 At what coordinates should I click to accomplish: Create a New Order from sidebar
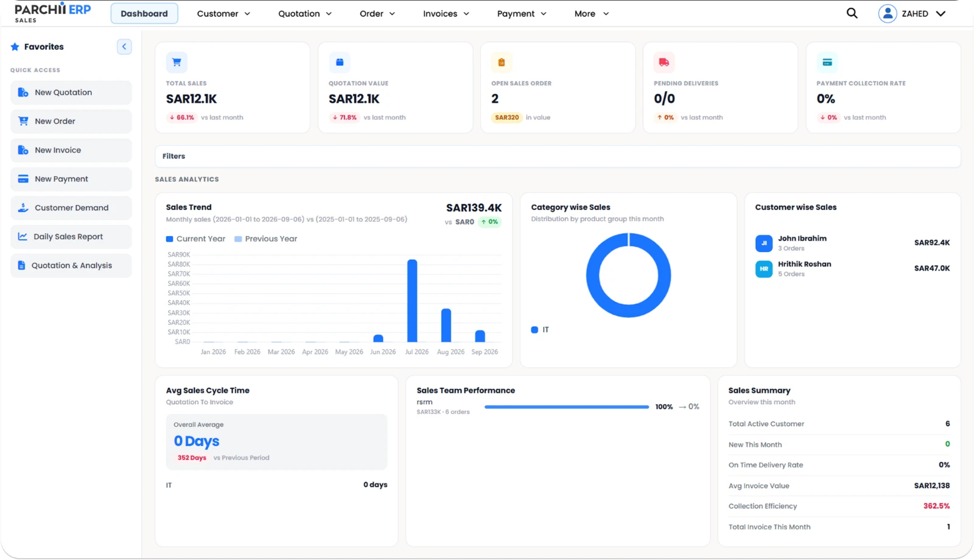71,121
